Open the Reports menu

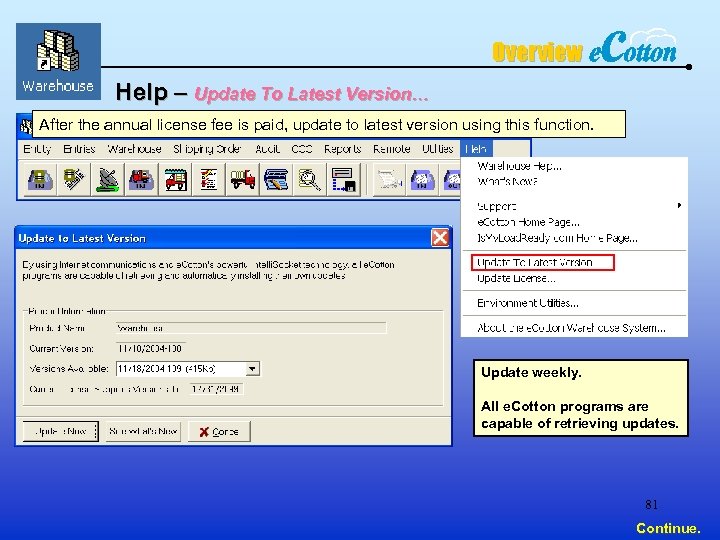coord(343,149)
